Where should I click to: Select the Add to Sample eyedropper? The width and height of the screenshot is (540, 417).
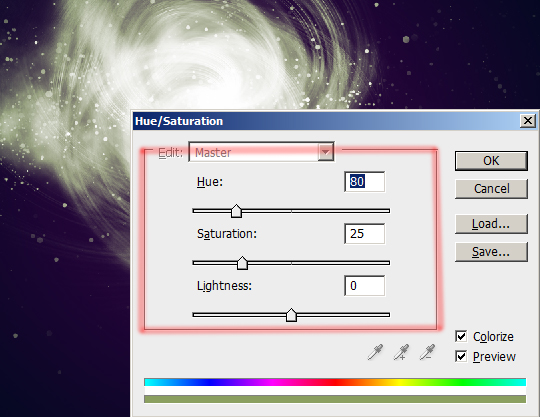pyautogui.click(x=401, y=352)
